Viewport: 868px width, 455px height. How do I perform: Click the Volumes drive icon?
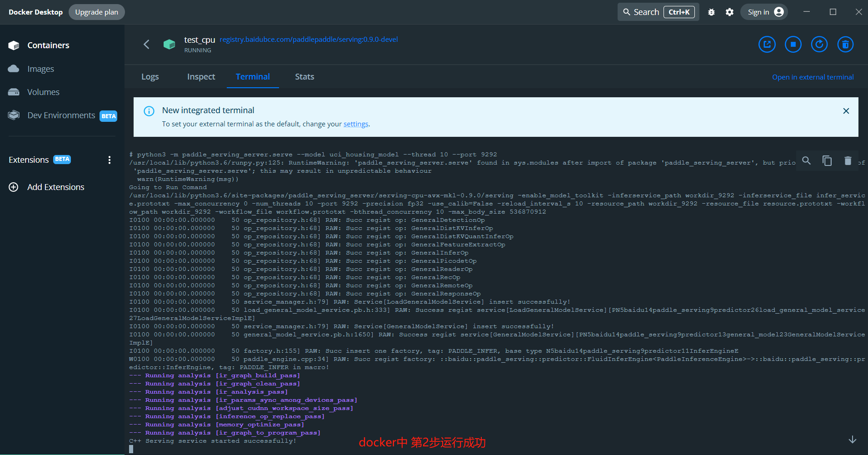(14, 92)
